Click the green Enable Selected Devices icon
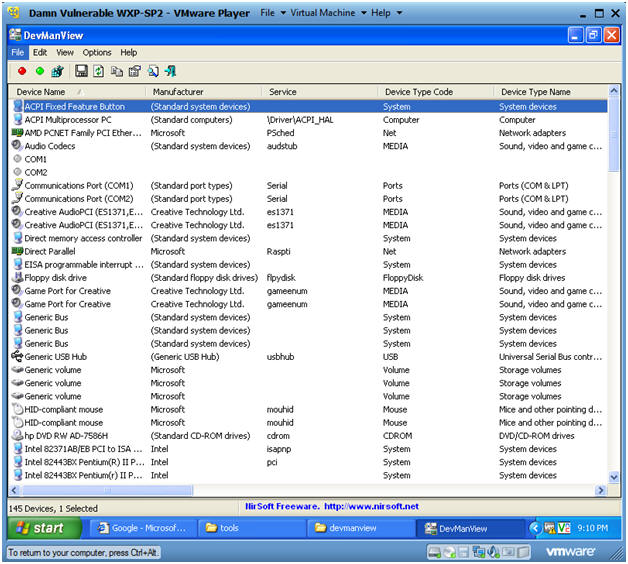This screenshot has width=628, height=564. tap(40, 71)
